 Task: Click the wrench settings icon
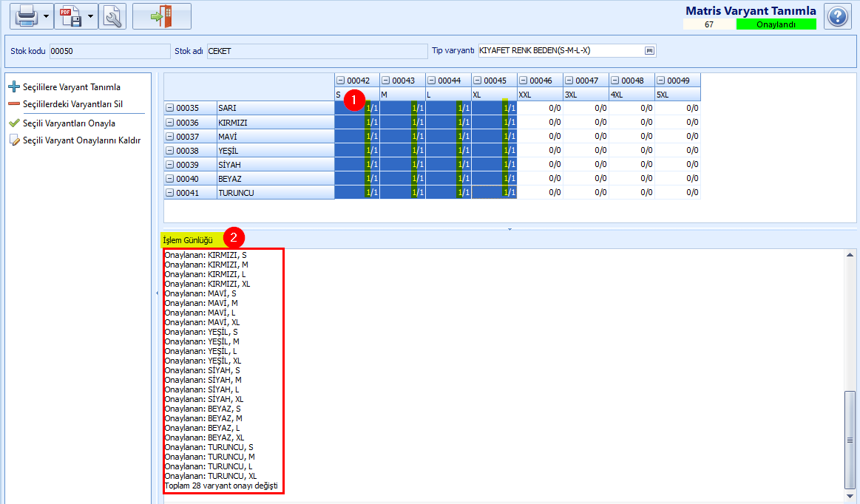point(112,16)
